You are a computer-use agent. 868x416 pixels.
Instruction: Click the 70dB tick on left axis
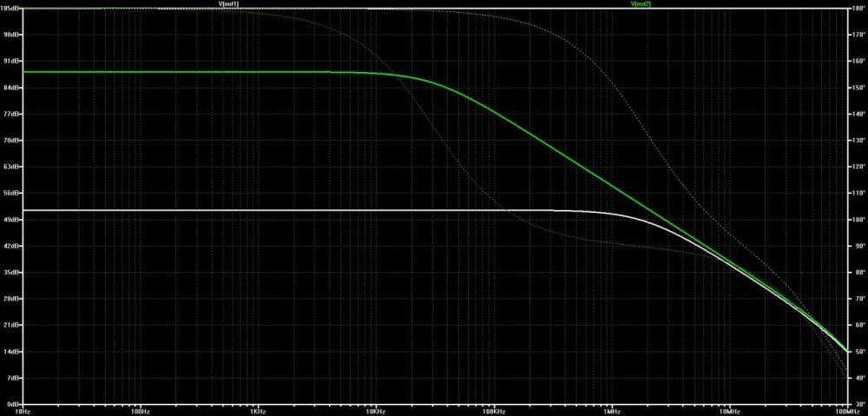pyautogui.click(x=13, y=141)
